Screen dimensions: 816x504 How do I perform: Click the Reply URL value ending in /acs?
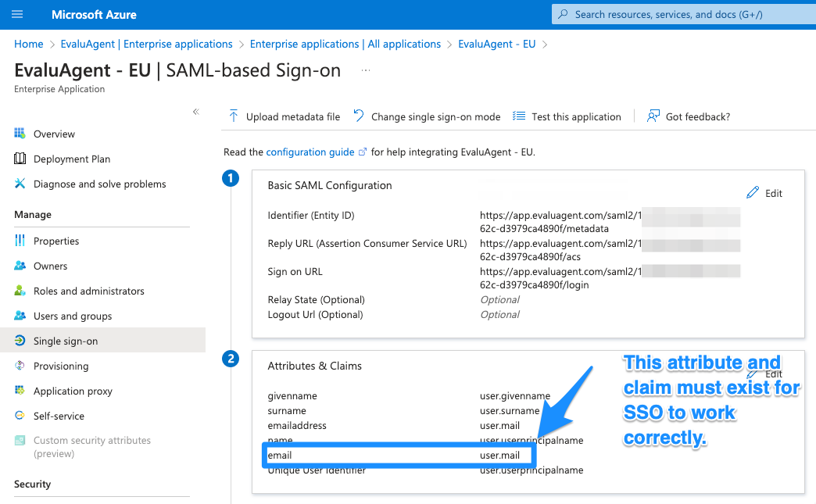point(560,250)
